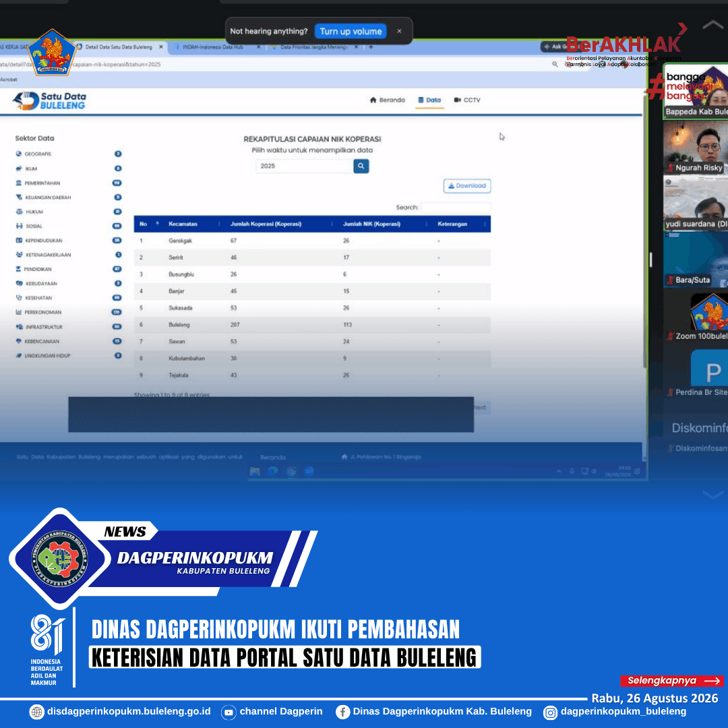Focus the table Search field
The width and height of the screenshot is (728, 728).
click(456, 208)
